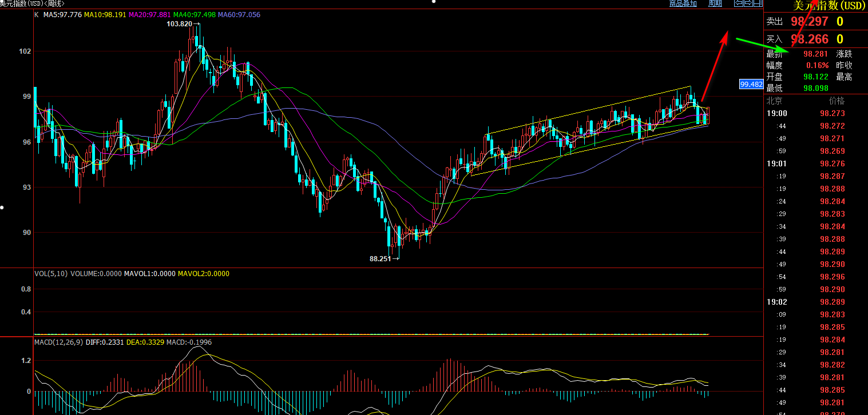The image size is (868, 415).
Task: Click the left-arrow chart scroll icon
Action: 739,3
